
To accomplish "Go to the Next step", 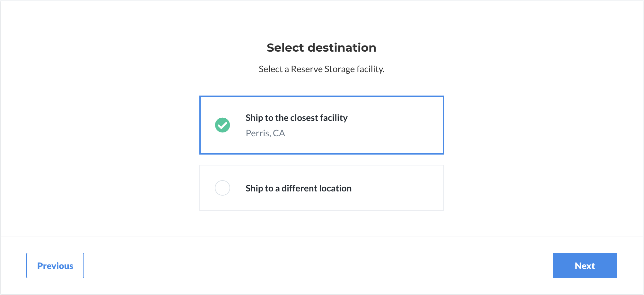I will 585,265.
